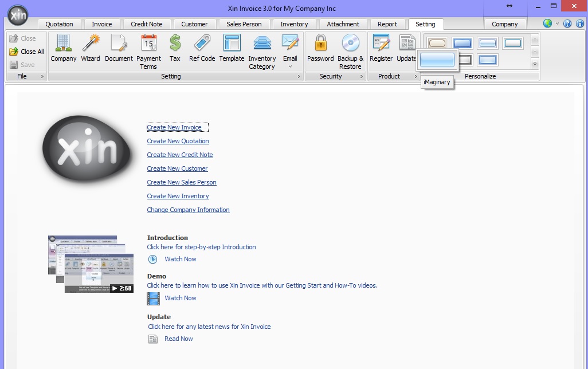Click the film icon beside Demo Watch Now
The width and height of the screenshot is (588, 369).
153,299
